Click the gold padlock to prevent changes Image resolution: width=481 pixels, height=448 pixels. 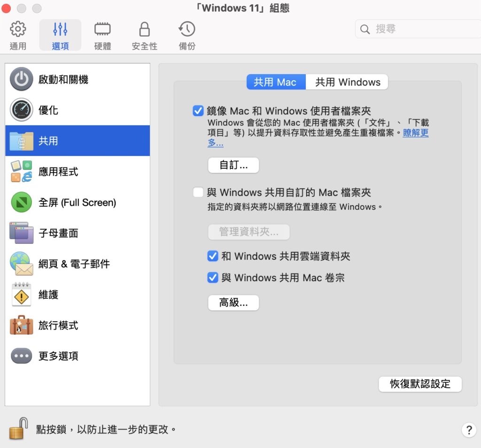click(x=18, y=429)
